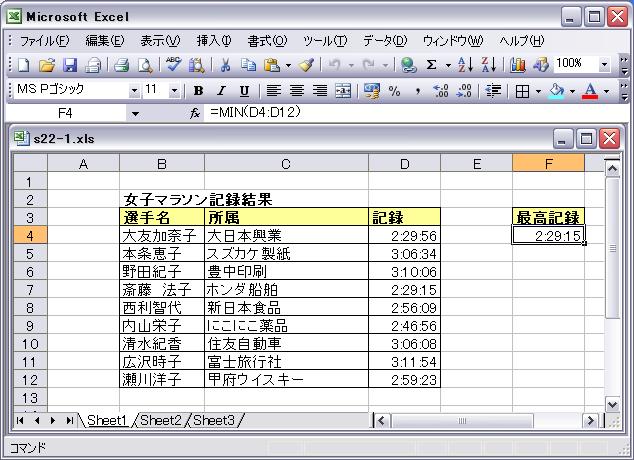Click the Name Box showing F4
This screenshot has height=460, width=634.
[66, 113]
